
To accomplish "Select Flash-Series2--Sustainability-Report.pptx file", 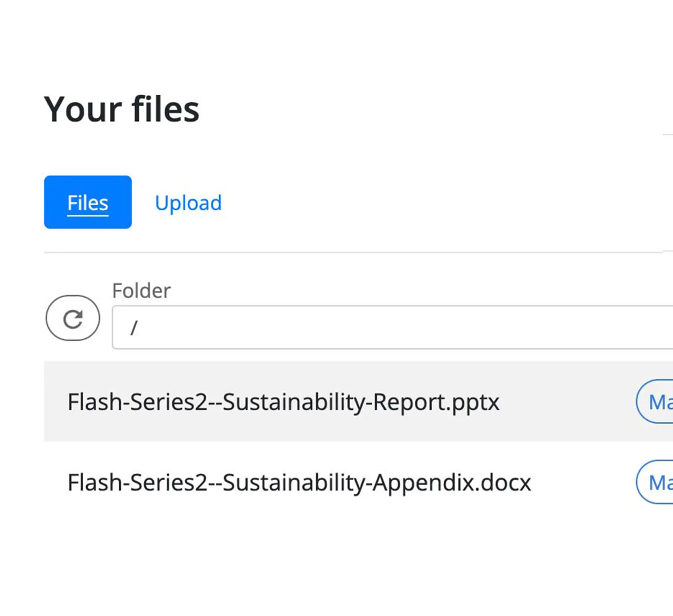I will tap(283, 402).
